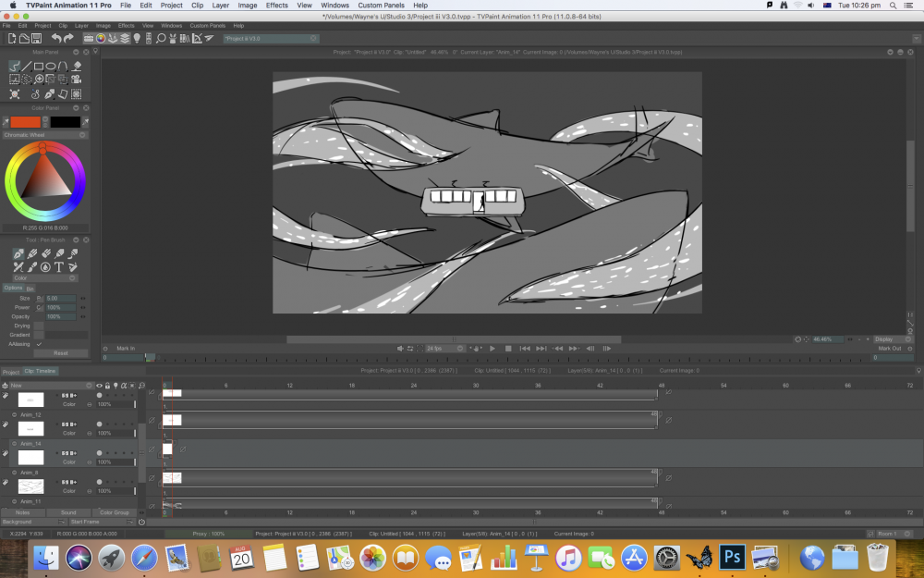Open the Effects menu
The width and height of the screenshot is (924, 578).
[x=276, y=6]
